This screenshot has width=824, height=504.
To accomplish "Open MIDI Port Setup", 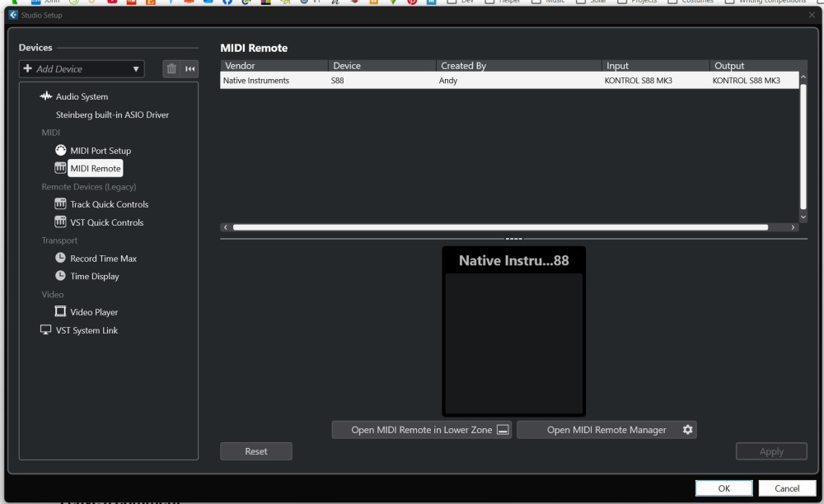I will point(101,151).
